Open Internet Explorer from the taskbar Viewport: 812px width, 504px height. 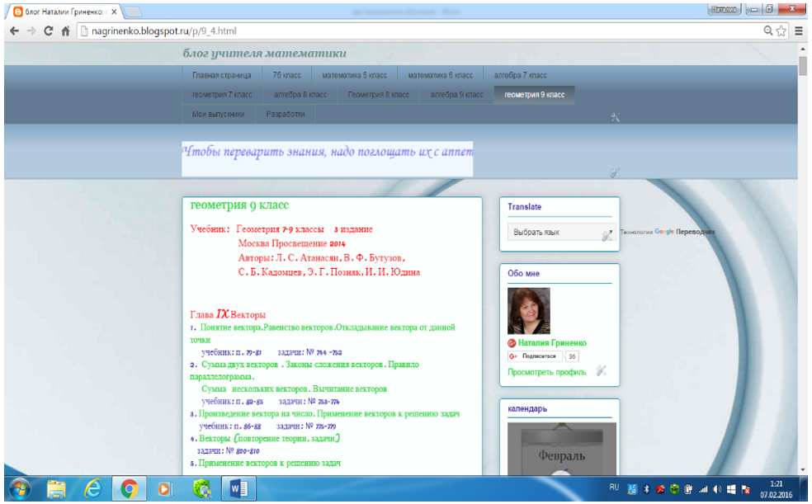[92, 488]
